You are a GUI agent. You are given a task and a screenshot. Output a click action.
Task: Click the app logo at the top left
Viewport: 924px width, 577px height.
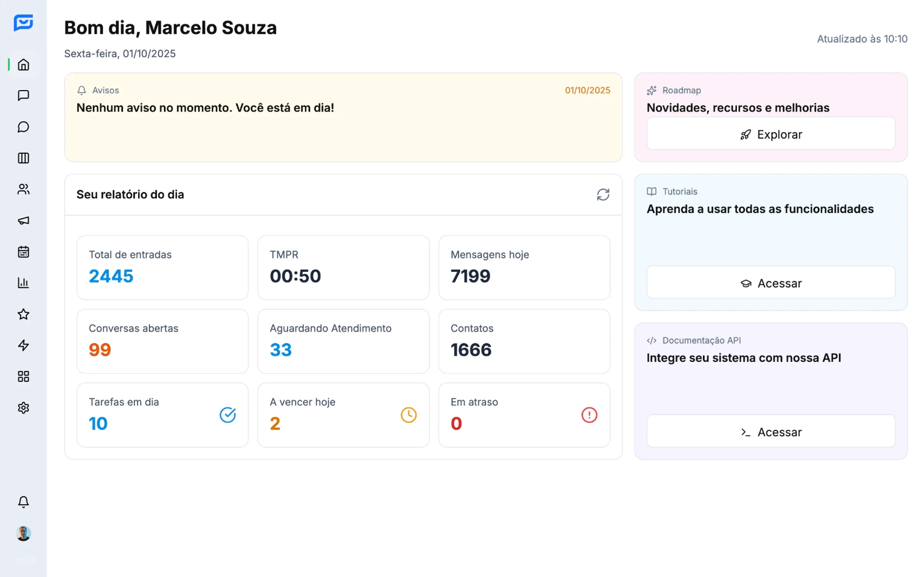[x=23, y=23]
